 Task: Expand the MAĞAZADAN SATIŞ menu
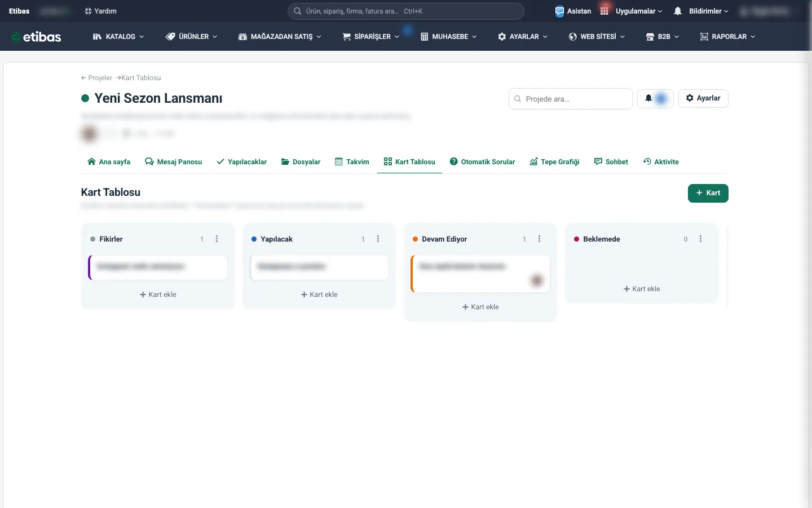(280, 37)
